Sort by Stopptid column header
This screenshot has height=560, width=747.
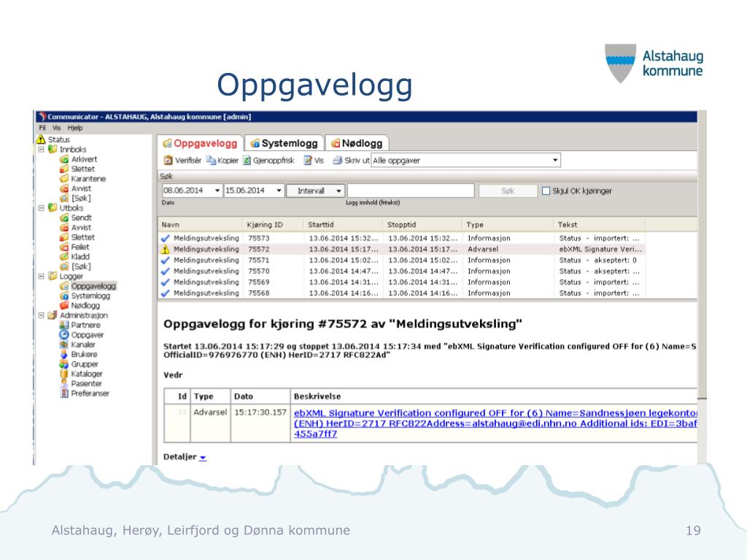pyautogui.click(x=422, y=225)
